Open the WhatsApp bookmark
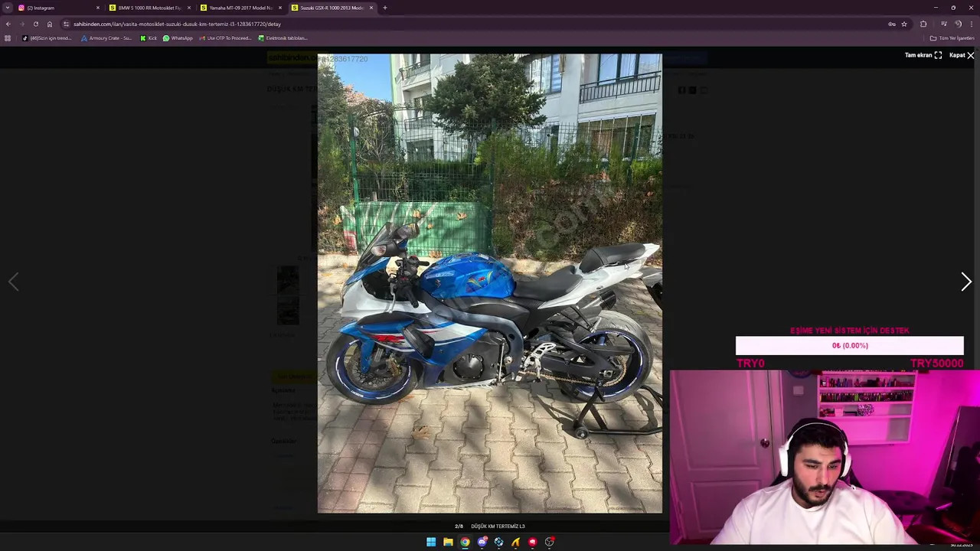The height and width of the screenshot is (551, 980). tap(178, 38)
